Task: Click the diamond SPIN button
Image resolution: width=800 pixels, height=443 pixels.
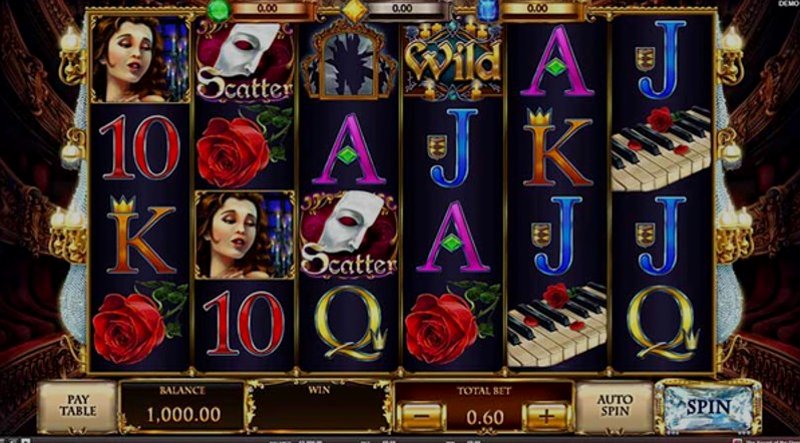Action: [x=708, y=407]
